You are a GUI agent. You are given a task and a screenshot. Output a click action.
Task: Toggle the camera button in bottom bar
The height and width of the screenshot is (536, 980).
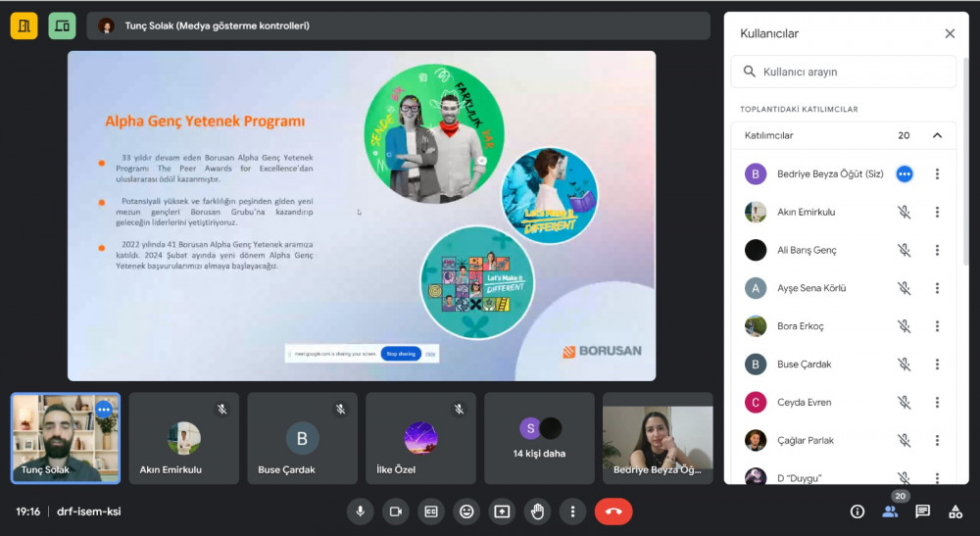tap(396, 512)
